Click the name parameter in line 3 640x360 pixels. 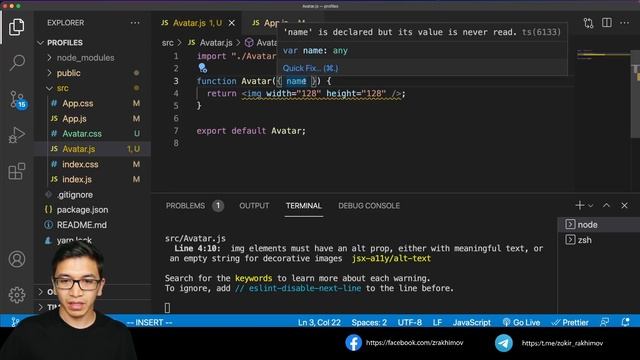pos(296,81)
